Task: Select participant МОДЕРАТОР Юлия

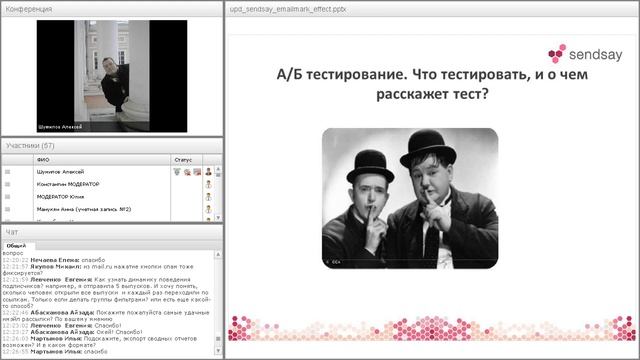Action: [x=60, y=197]
